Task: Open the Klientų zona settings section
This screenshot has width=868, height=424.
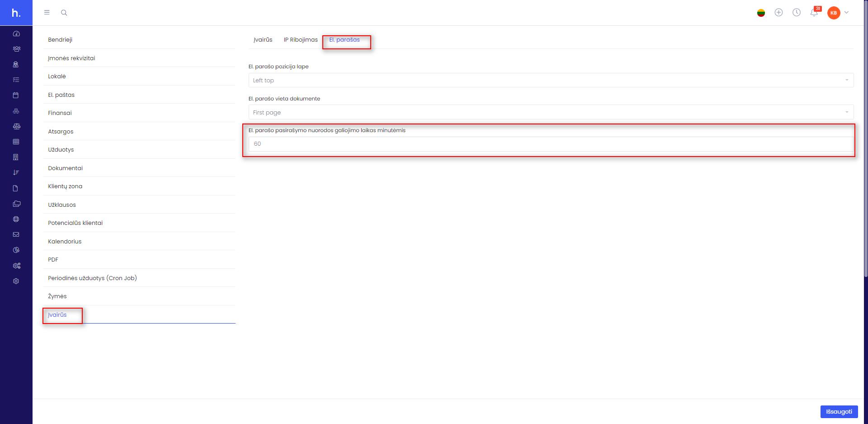Action: tap(139, 186)
